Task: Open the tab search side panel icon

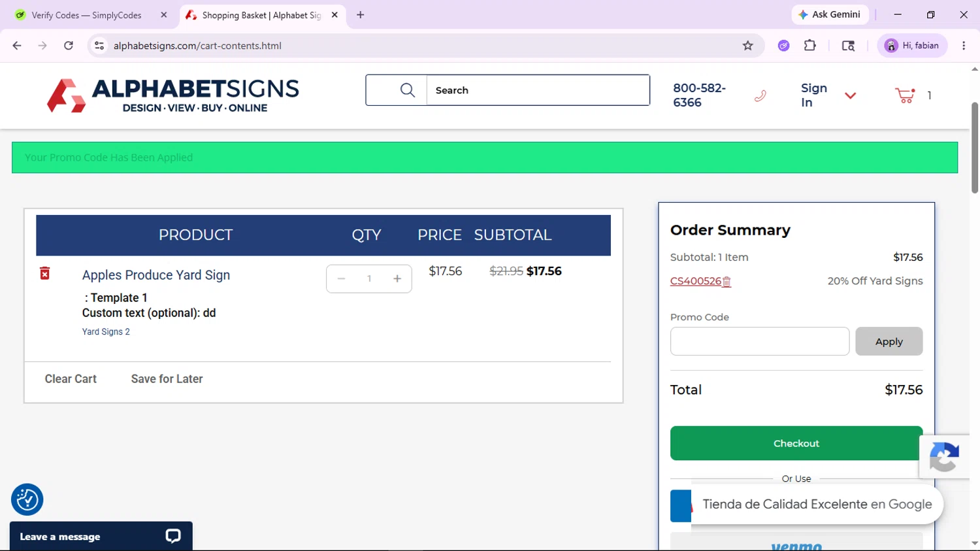Action: point(848,46)
